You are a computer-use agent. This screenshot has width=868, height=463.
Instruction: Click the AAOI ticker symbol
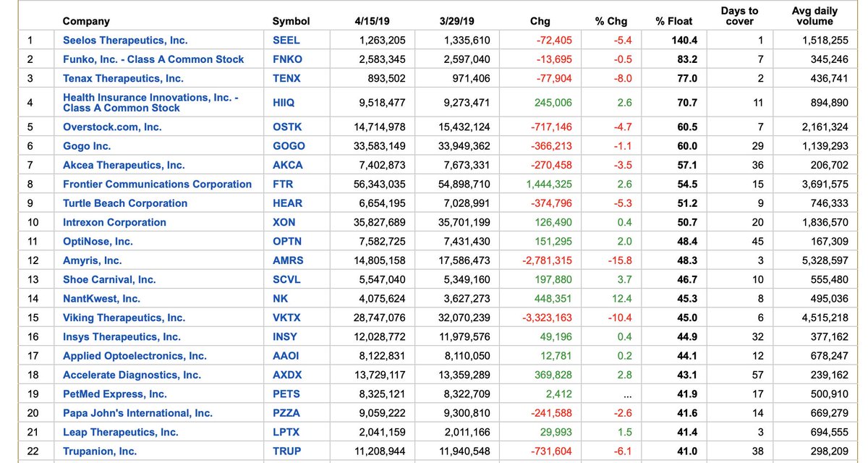coord(286,356)
